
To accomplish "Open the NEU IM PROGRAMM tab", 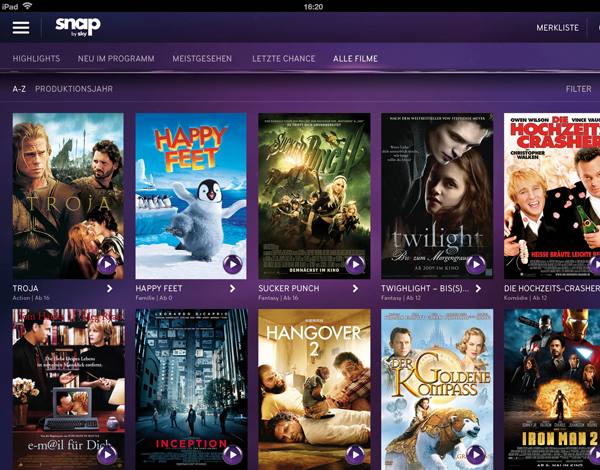I will point(116,59).
